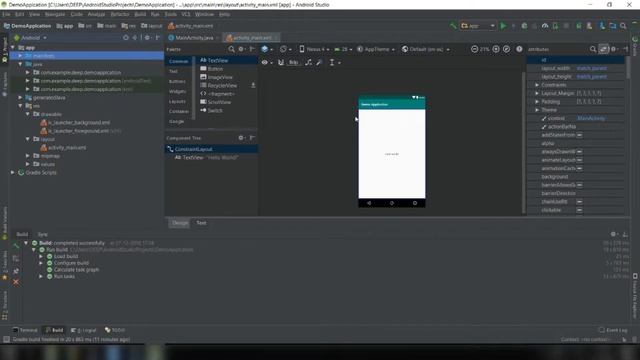Click the Project panel settings gear icon
This screenshot has width=640, height=360.
pyautogui.click(x=147, y=38)
